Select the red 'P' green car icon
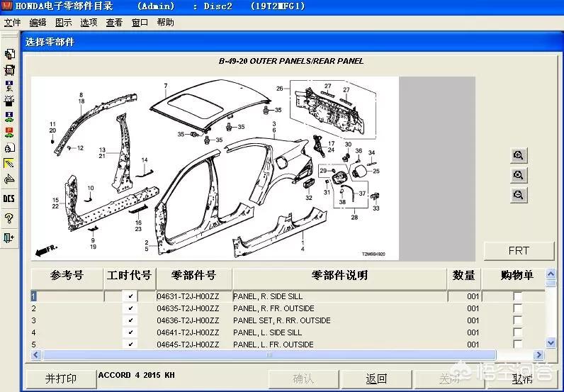The height and width of the screenshot is (392, 564). click(x=9, y=132)
